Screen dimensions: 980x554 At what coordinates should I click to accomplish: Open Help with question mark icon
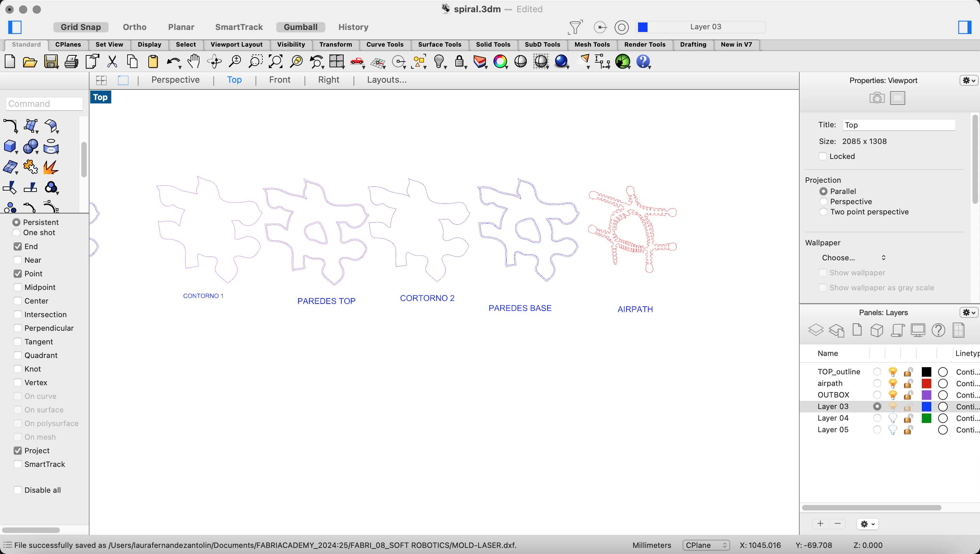[x=643, y=62]
